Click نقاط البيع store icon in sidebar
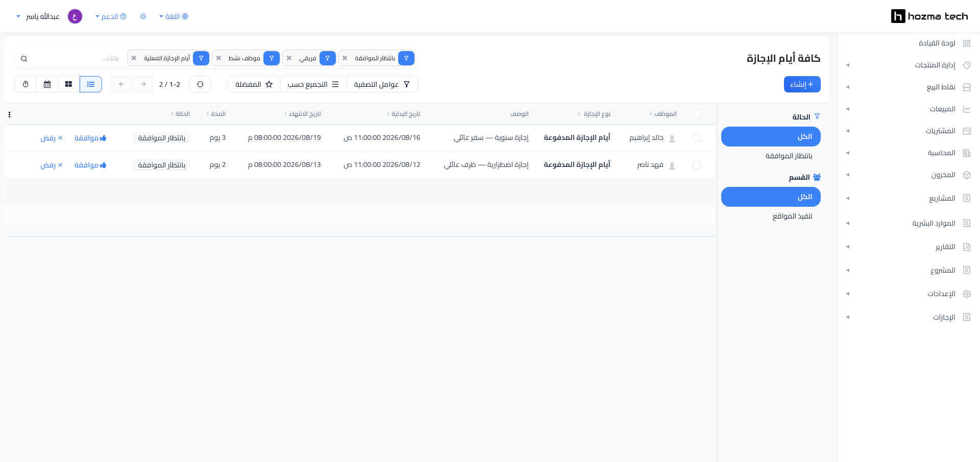This screenshot has width=980, height=462. (x=966, y=87)
